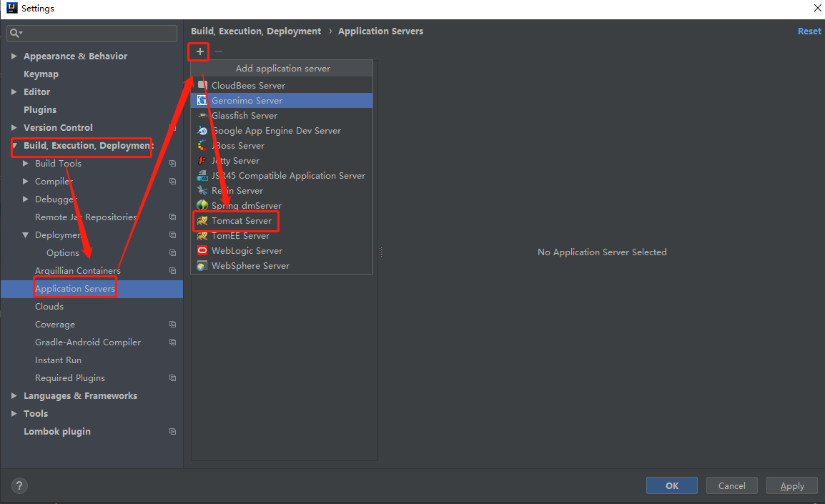Choose WebLogic Server from list
Viewport: 825px width, 504px height.
click(x=282, y=250)
